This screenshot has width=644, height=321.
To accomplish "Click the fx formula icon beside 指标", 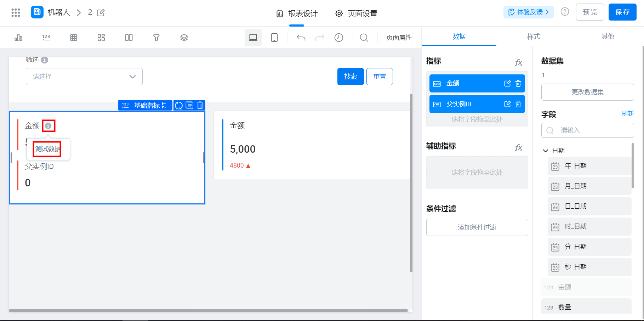I will (519, 63).
